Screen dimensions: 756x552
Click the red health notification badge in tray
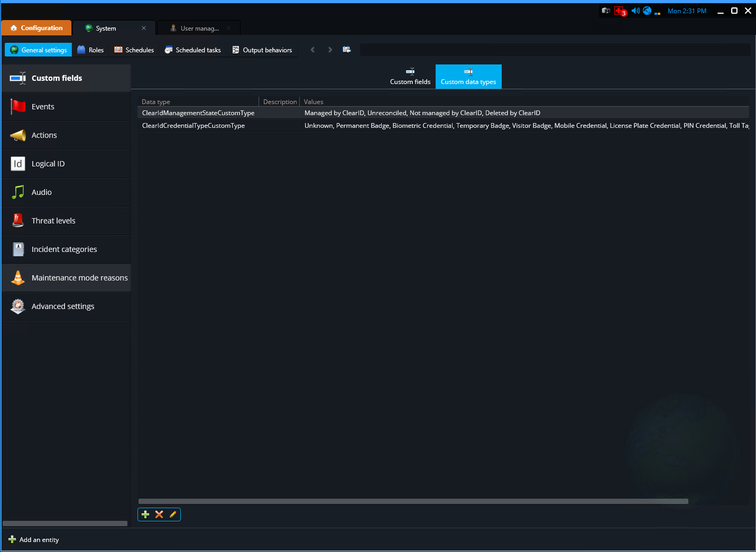pos(620,10)
